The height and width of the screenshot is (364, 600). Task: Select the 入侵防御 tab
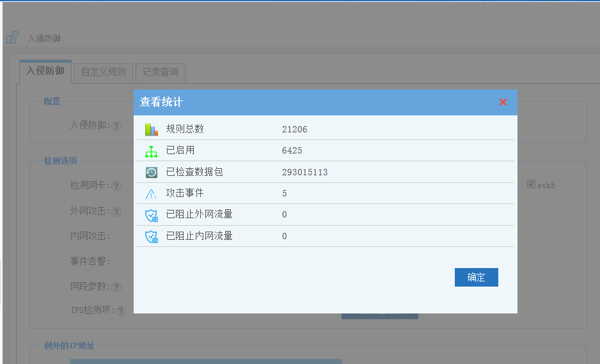pyautogui.click(x=45, y=71)
